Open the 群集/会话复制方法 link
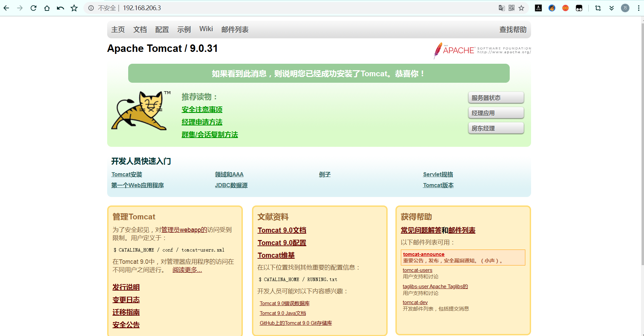 click(x=210, y=135)
